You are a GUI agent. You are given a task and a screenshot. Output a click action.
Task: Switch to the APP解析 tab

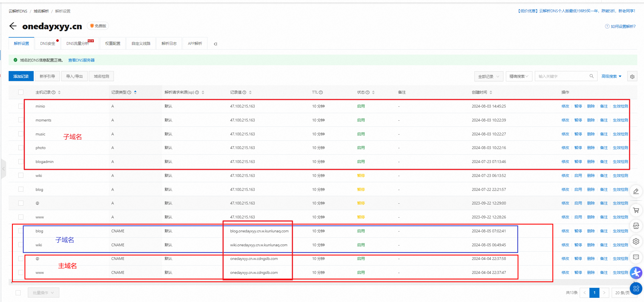pyautogui.click(x=195, y=43)
